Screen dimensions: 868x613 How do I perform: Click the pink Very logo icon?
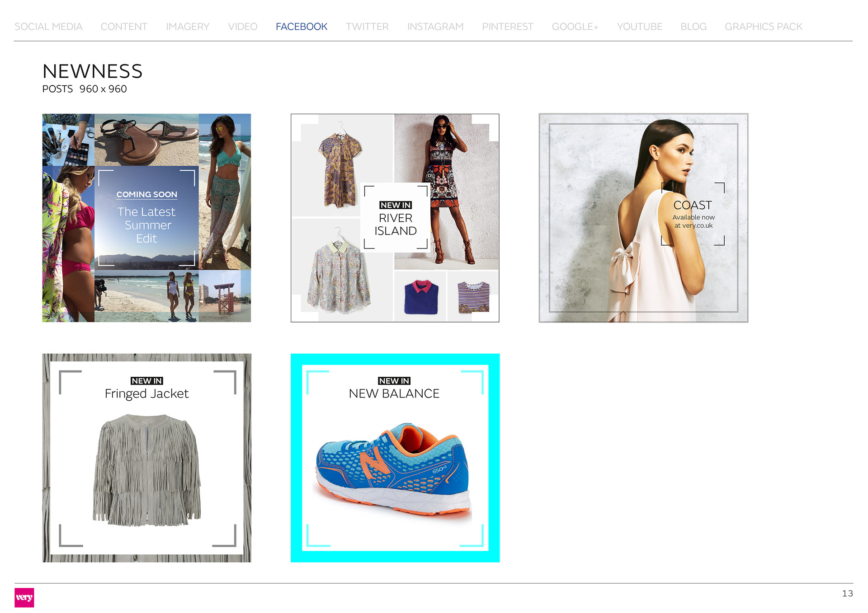pyautogui.click(x=24, y=597)
